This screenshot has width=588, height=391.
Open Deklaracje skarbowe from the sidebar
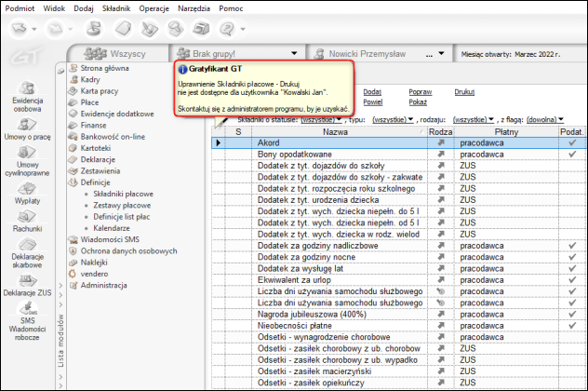[26, 254]
